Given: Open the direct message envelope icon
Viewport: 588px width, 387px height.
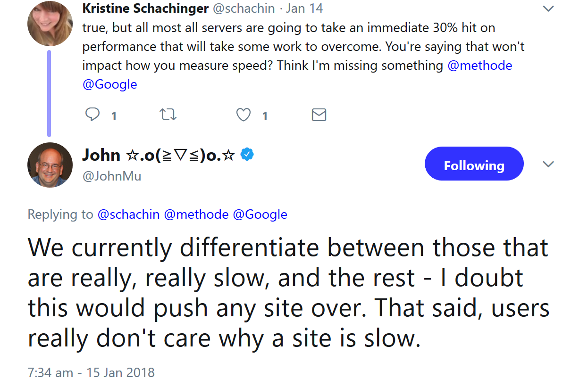Looking at the screenshot, I should (x=319, y=115).
